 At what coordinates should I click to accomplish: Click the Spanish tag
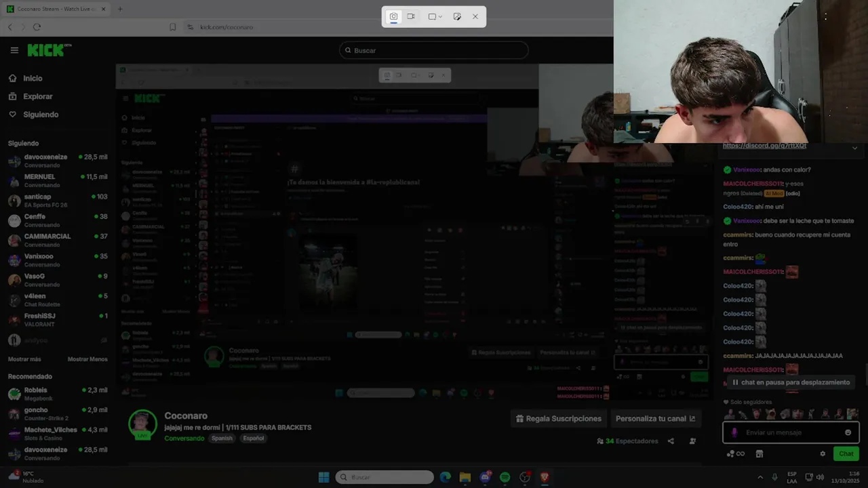click(x=222, y=439)
